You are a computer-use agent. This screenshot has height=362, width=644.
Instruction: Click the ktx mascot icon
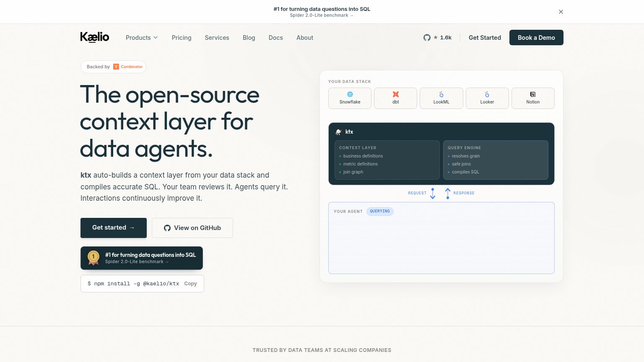tap(339, 132)
